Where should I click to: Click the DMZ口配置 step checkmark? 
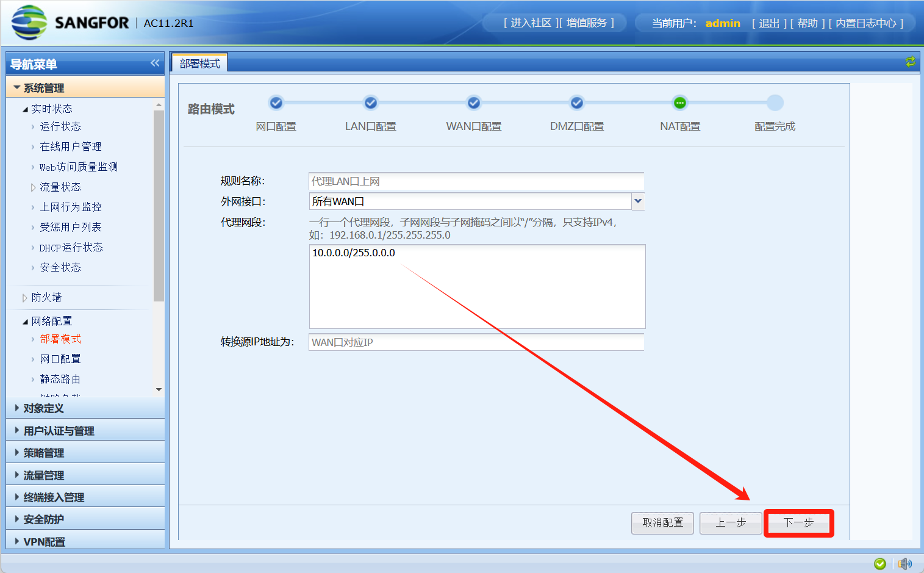(x=576, y=103)
